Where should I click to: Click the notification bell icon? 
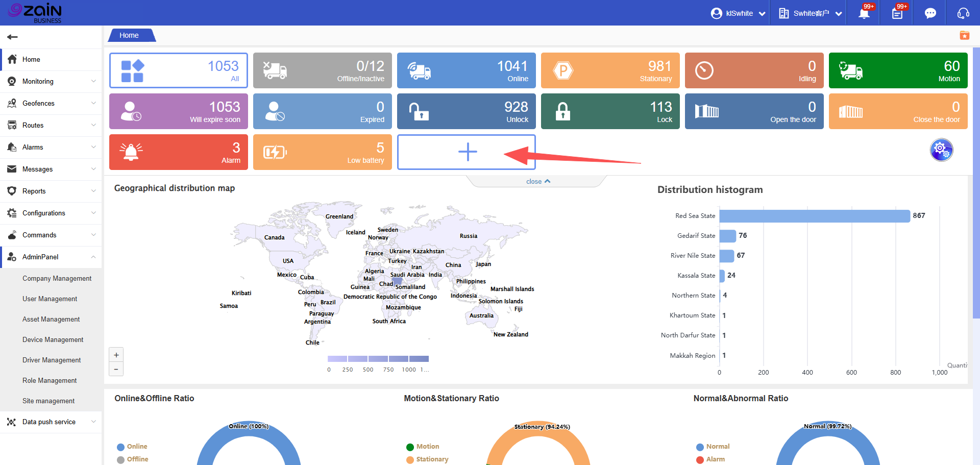pos(864,14)
